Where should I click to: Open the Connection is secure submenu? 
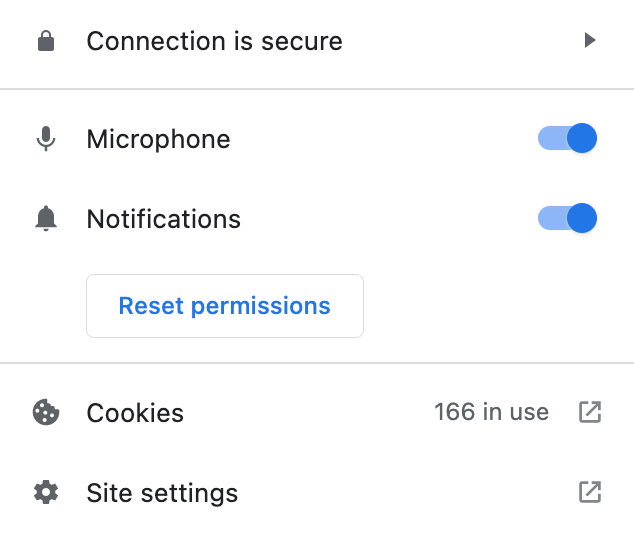coord(317,41)
